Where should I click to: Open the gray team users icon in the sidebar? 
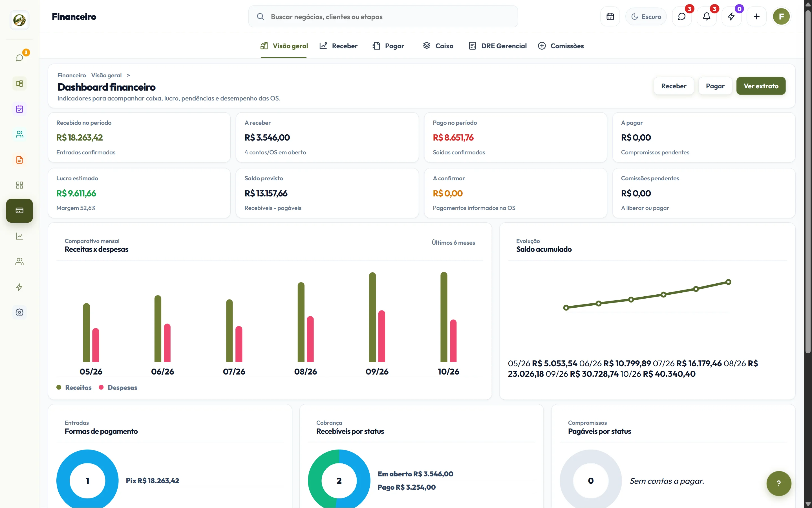(x=19, y=261)
